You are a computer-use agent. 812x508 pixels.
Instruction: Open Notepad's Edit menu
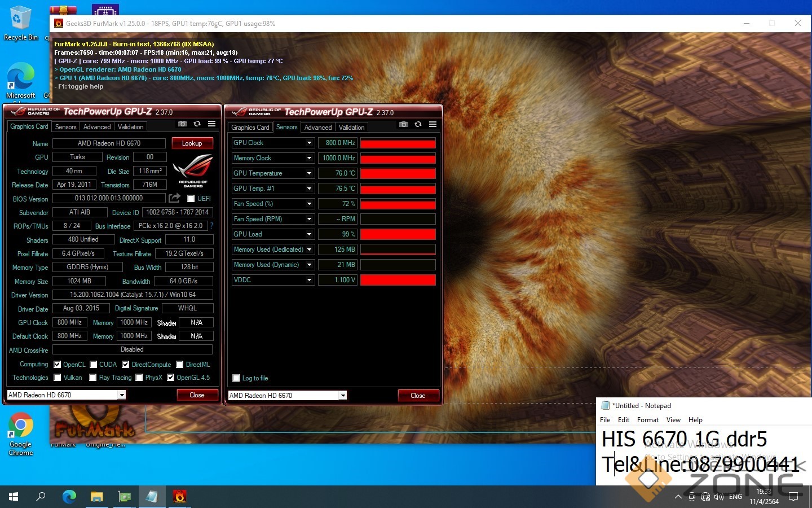click(624, 420)
